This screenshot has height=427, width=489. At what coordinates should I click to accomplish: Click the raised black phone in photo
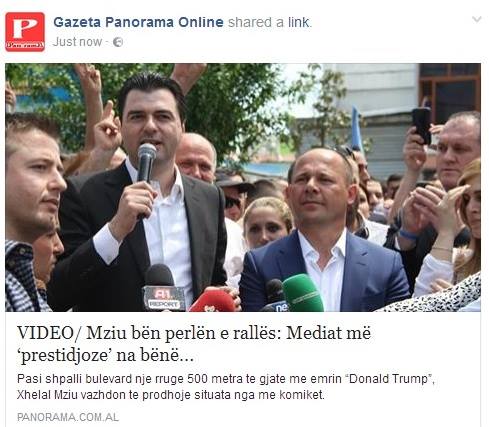point(421,125)
